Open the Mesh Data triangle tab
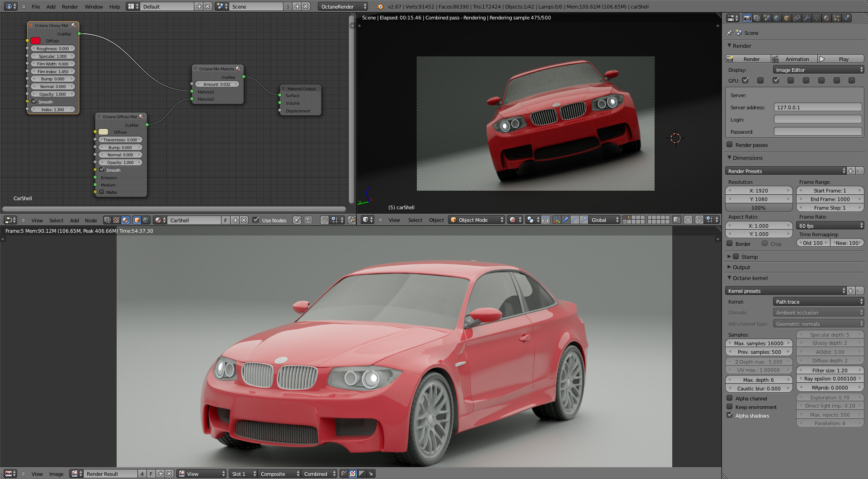The height and width of the screenshot is (479, 868). click(x=816, y=18)
